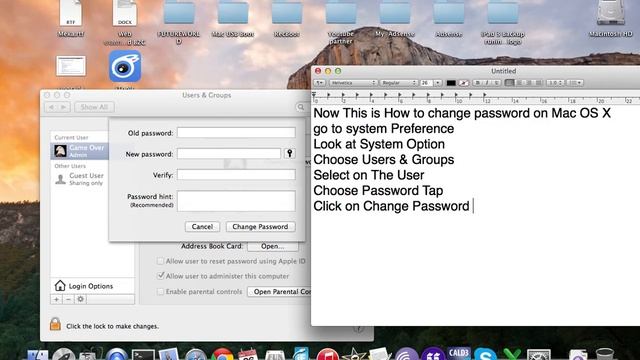
Task: Remove a user with the minus button
Action: pyautogui.click(x=68, y=299)
